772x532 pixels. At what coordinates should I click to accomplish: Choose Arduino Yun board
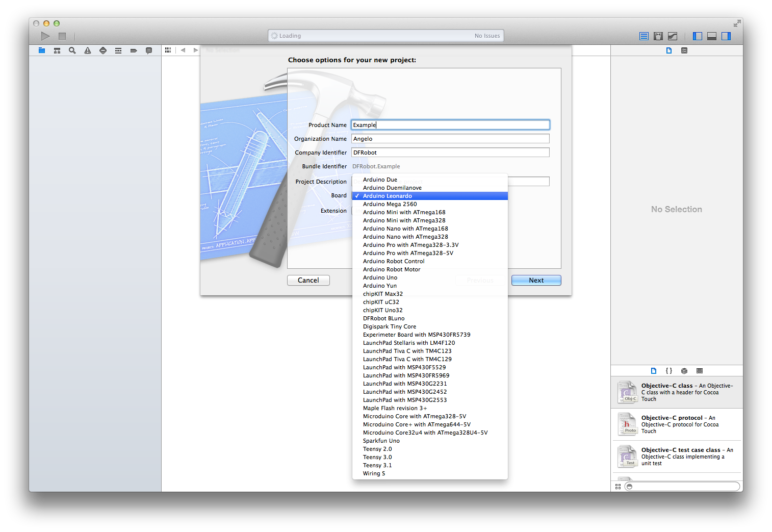point(430,286)
